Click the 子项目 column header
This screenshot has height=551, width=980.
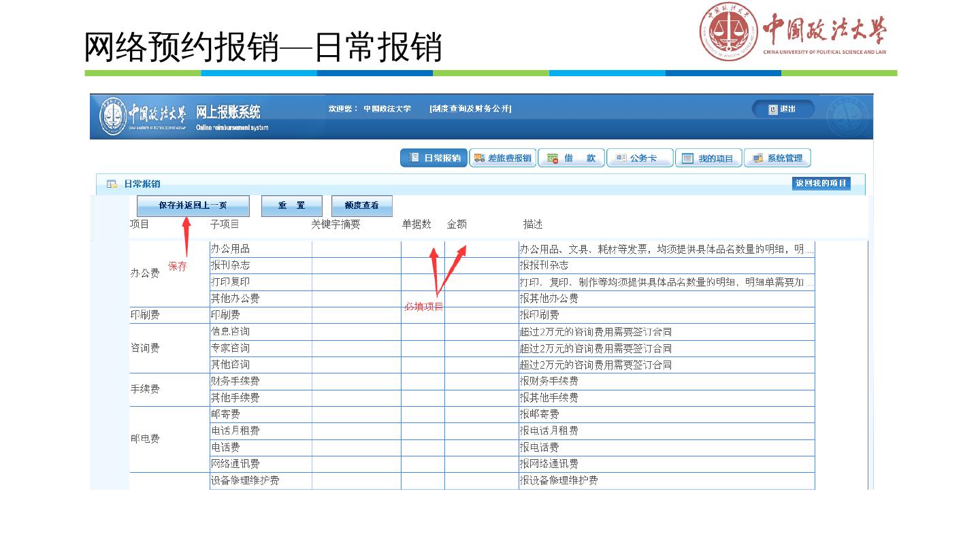click(x=225, y=224)
